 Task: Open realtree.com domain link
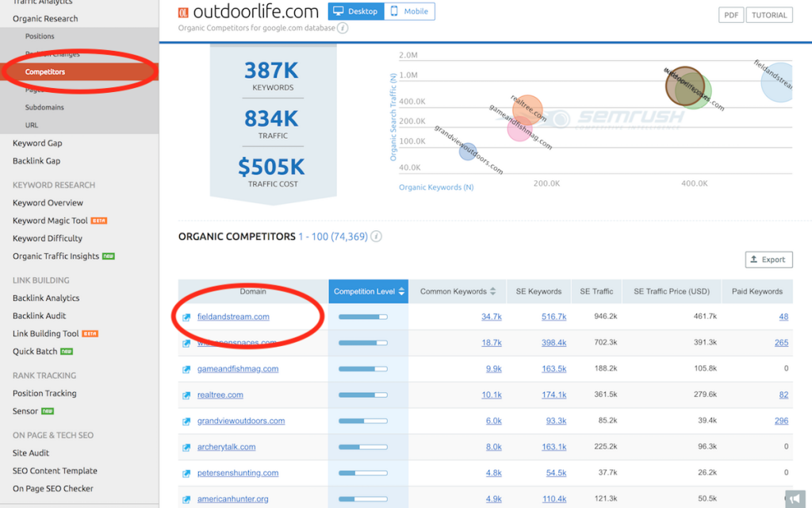tap(220, 395)
